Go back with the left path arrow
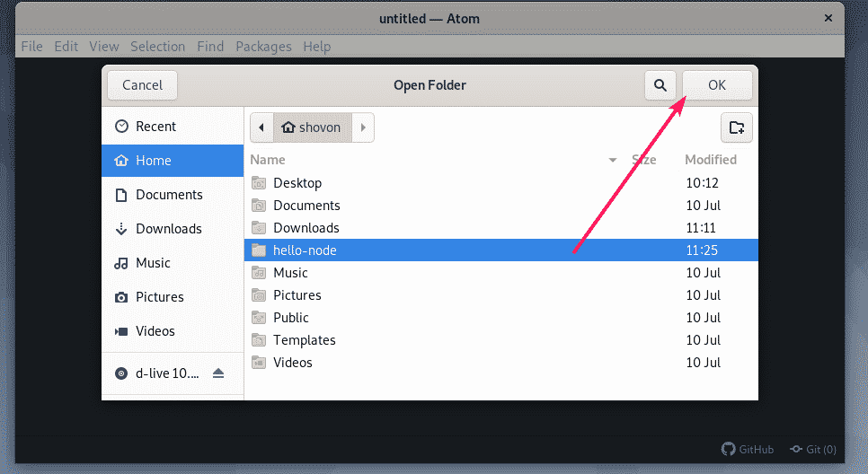 [x=261, y=127]
